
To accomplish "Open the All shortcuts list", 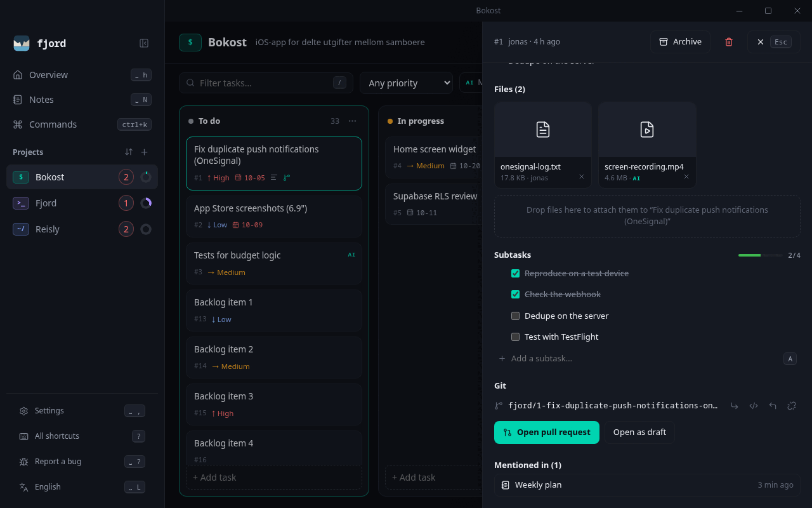I will [x=82, y=436].
